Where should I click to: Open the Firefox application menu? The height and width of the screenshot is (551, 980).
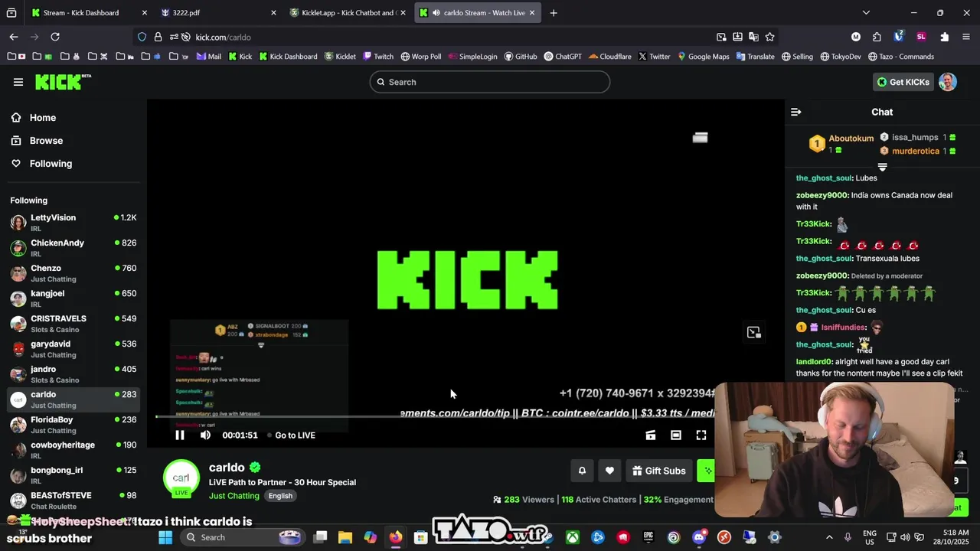[x=965, y=37]
